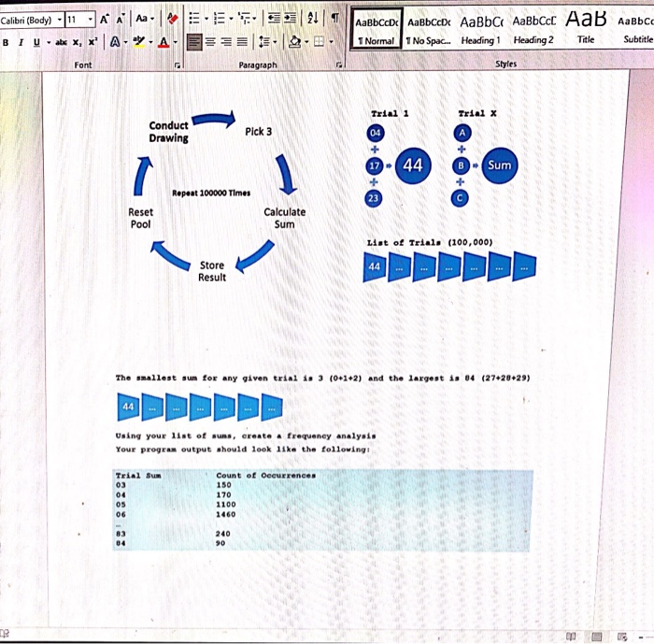This screenshot has width=654, height=644.
Task: Click Clear All Formatting eraser icon
Action: coord(172,19)
